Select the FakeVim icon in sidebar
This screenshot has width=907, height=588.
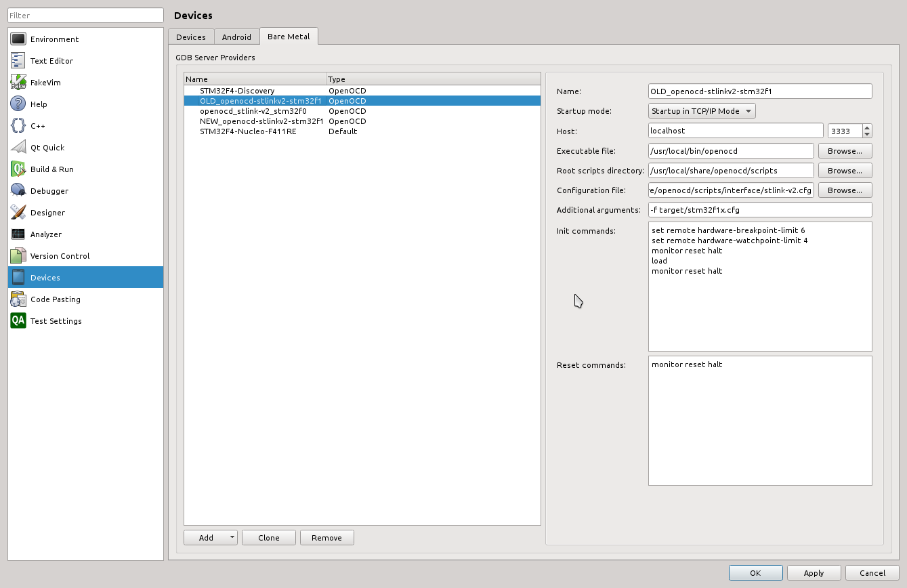18,83
